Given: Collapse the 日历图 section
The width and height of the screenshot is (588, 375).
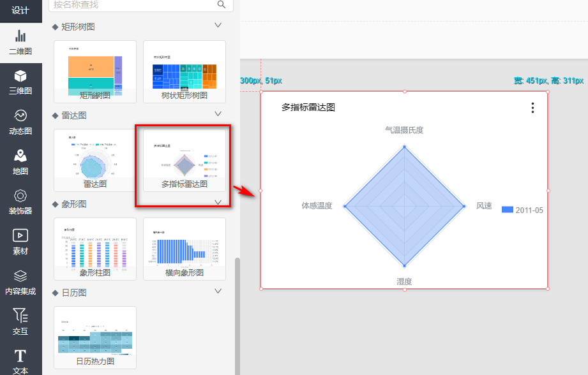Looking at the screenshot, I should tap(218, 291).
